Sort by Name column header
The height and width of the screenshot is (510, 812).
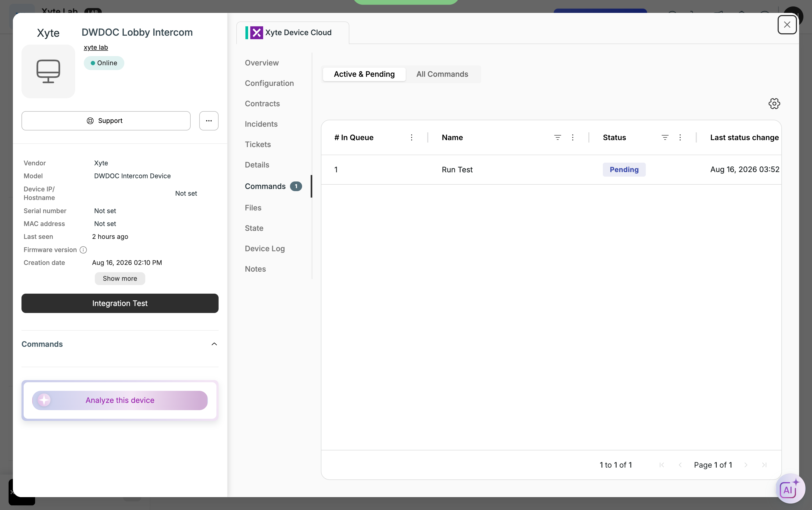(x=452, y=137)
